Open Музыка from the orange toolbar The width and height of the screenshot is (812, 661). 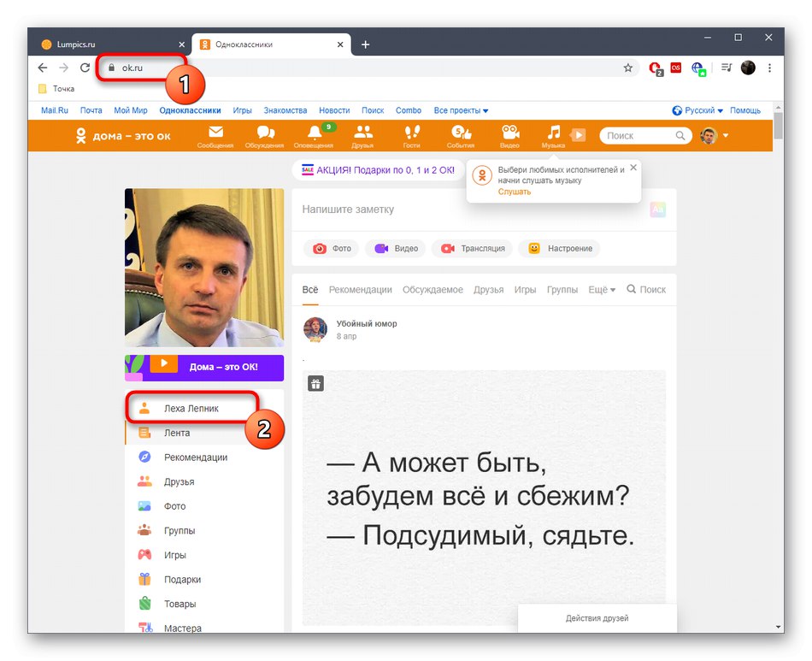pos(553,136)
